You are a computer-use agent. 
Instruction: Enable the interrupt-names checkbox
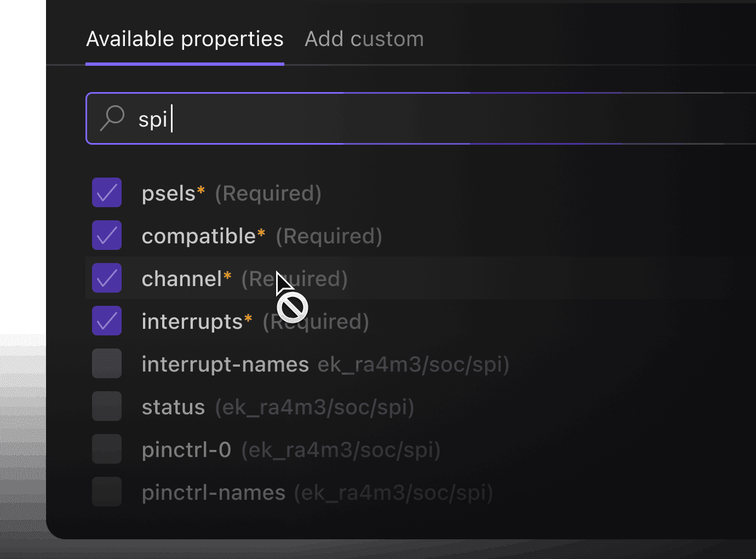[107, 363]
